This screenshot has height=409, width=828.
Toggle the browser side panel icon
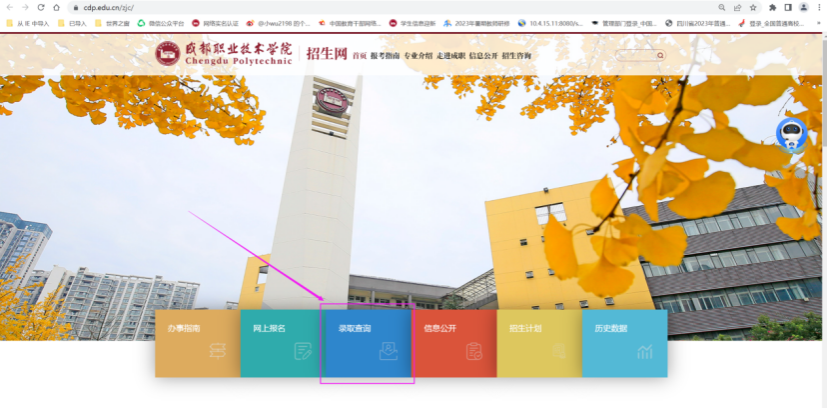(x=788, y=7)
